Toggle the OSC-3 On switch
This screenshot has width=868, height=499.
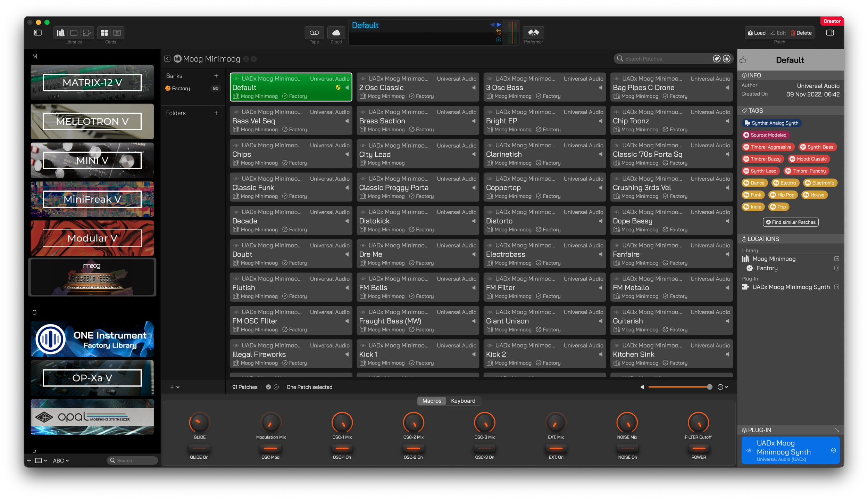(x=484, y=449)
